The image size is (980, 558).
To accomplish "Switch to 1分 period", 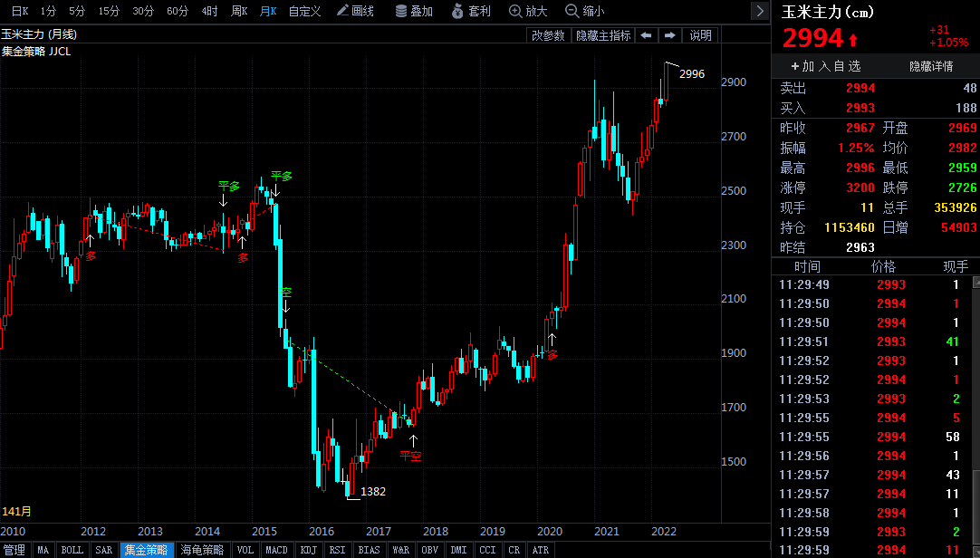I will pyautogui.click(x=48, y=11).
